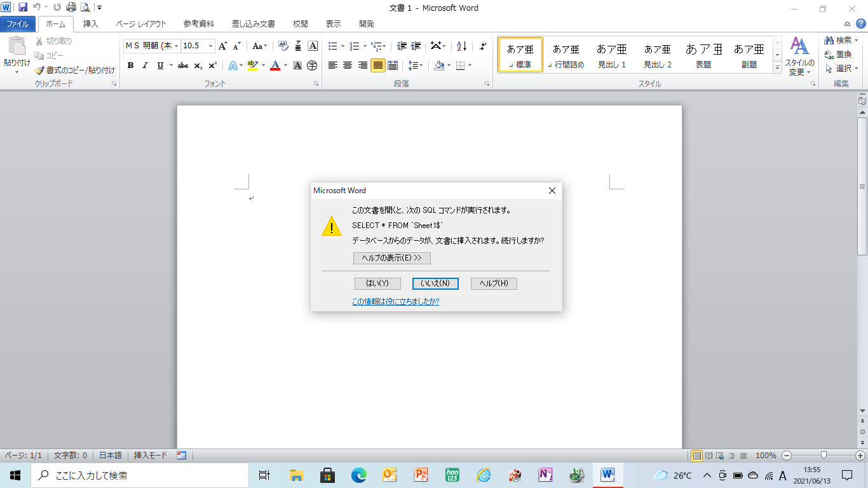Open the Borders dropdown arrow
868x488 pixels.
tap(470, 65)
